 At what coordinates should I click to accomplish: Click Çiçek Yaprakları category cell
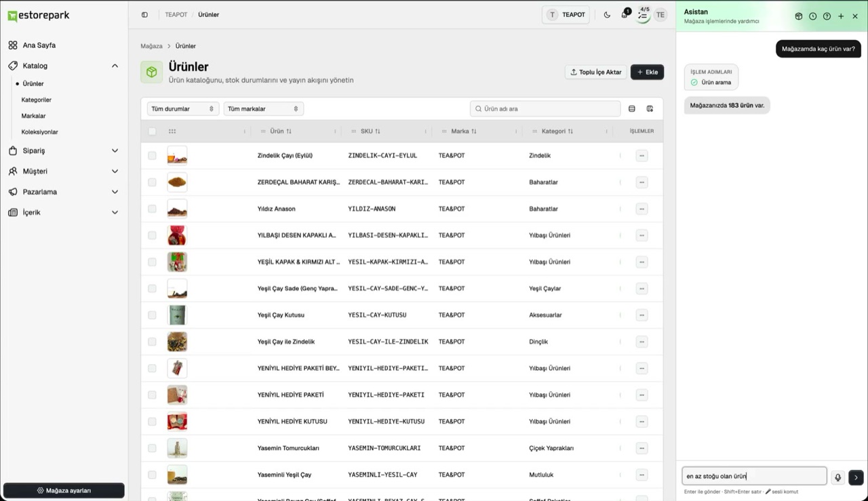click(x=551, y=448)
